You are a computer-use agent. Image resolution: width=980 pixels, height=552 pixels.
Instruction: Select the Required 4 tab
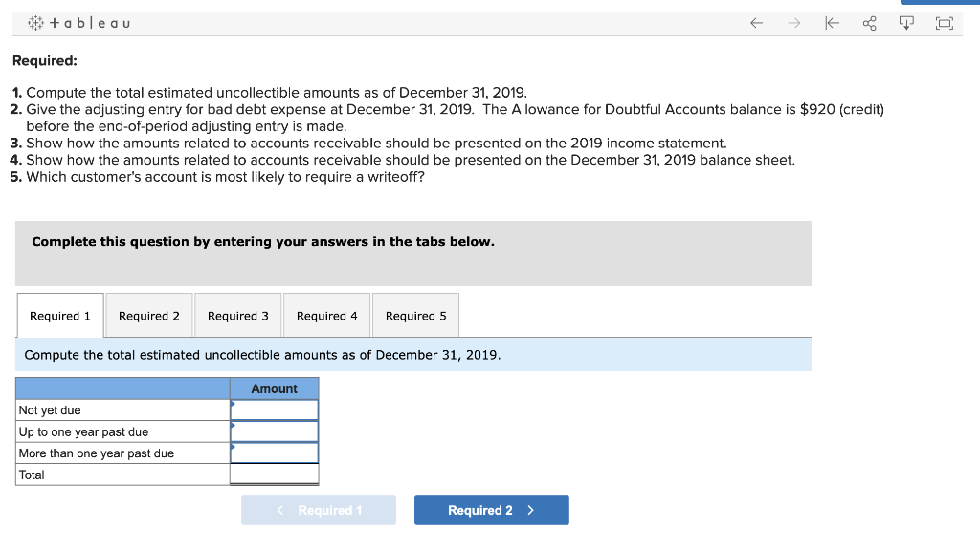pos(326,315)
